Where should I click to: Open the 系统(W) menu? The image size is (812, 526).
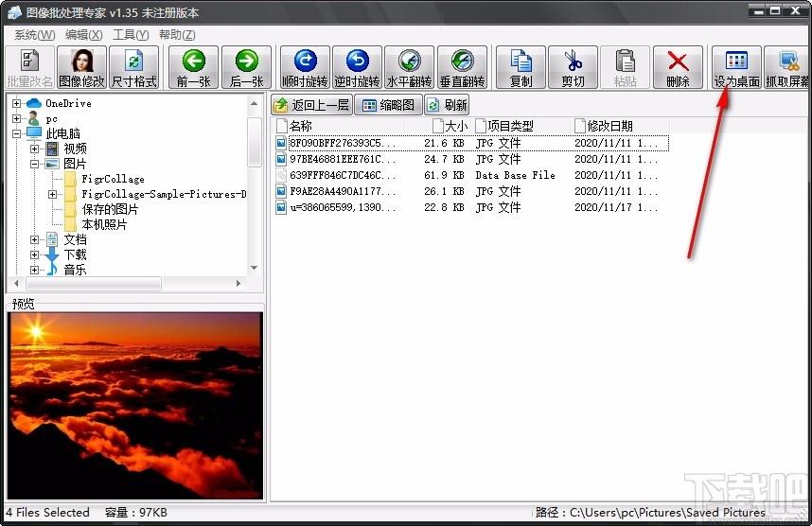(x=35, y=35)
